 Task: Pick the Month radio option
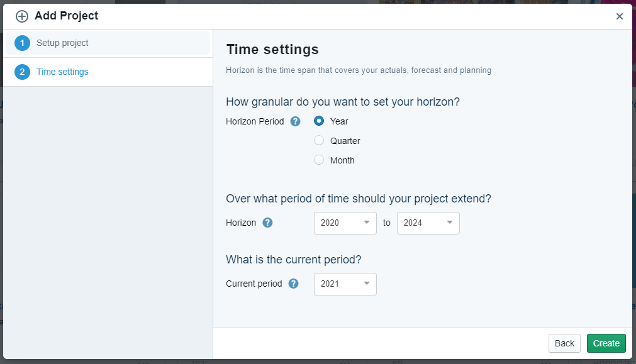[319, 160]
